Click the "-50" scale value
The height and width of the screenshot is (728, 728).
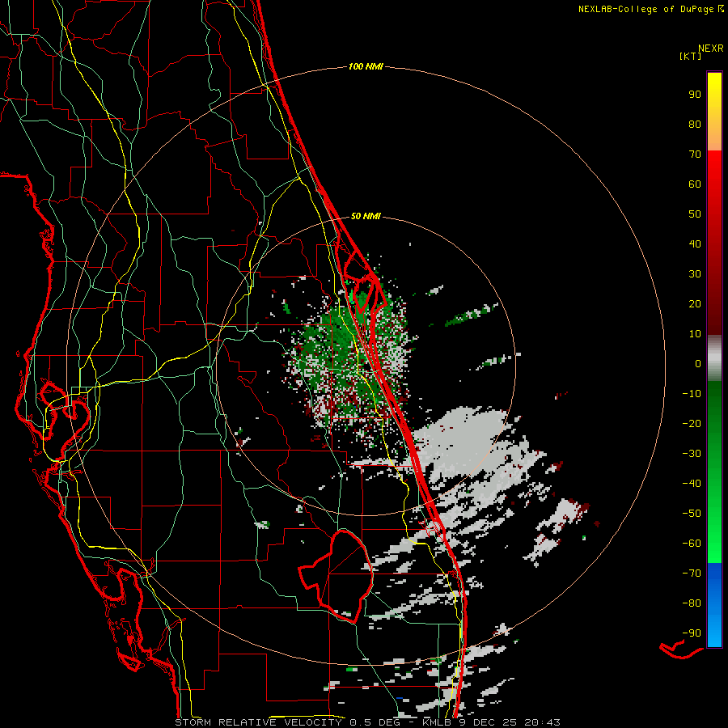(x=692, y=514)
